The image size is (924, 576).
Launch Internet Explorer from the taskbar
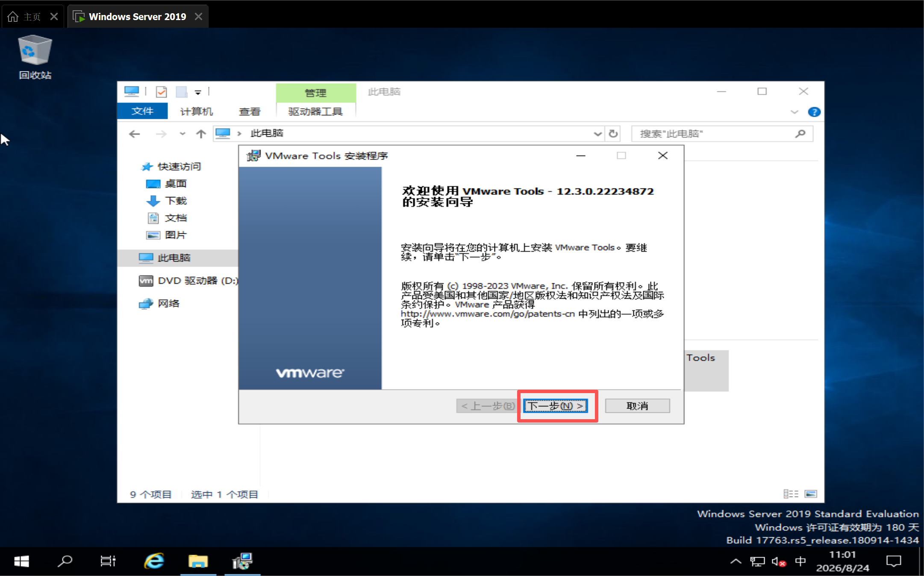click(x=154, y=561)
